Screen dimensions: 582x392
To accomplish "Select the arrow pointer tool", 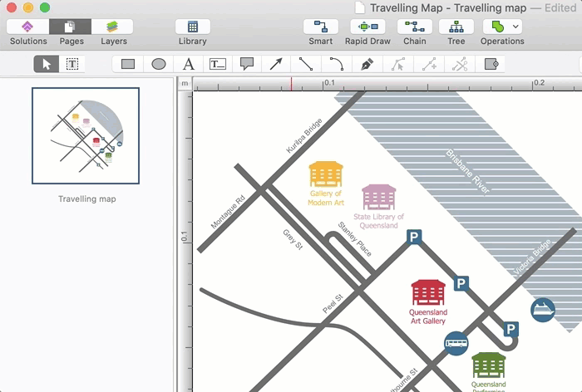I will [x=47, y=64].
